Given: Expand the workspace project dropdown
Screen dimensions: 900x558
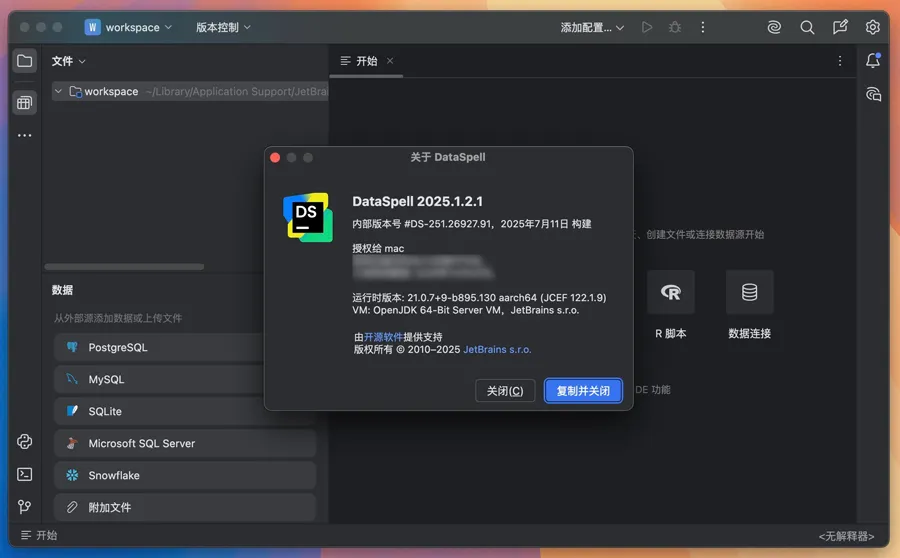Looking at the screenshot, I should (129, 28).
